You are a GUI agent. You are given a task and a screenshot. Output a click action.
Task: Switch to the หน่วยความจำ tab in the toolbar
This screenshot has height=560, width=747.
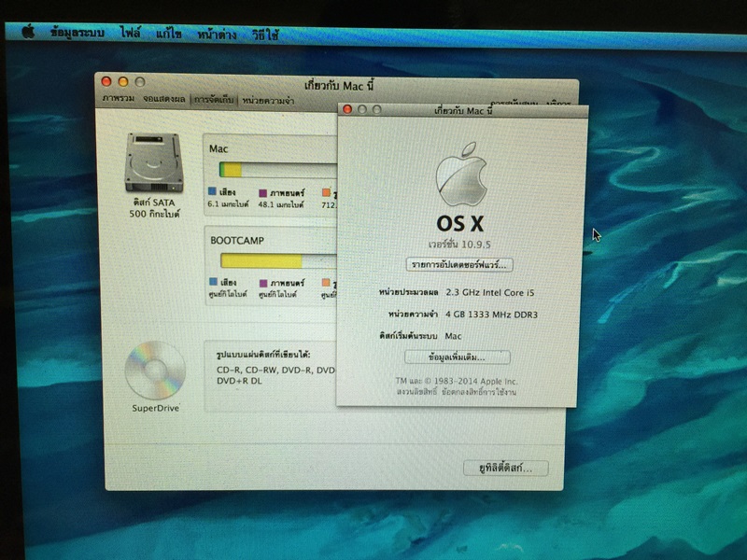[268, 101]
